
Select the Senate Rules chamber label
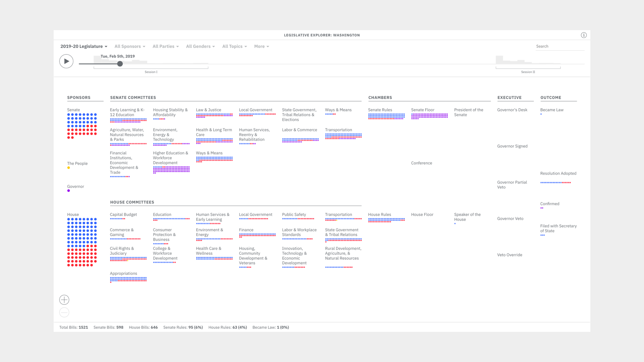(380, 110)
